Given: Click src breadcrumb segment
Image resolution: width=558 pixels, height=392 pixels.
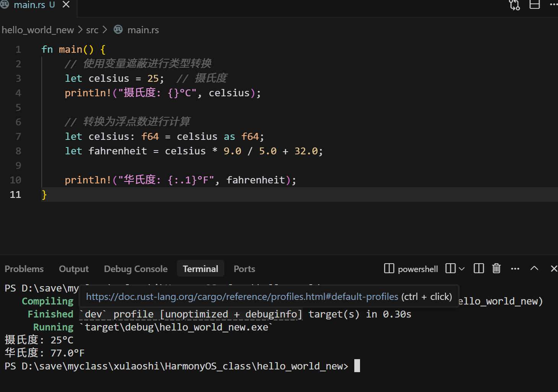Looking at the screenshot, I should 92,30.
